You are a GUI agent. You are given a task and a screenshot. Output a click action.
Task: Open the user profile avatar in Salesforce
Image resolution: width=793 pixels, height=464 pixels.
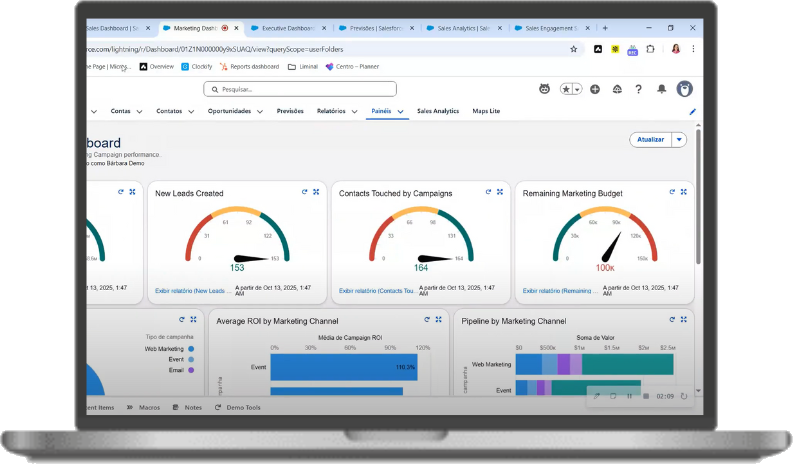[x=685, y=89]
